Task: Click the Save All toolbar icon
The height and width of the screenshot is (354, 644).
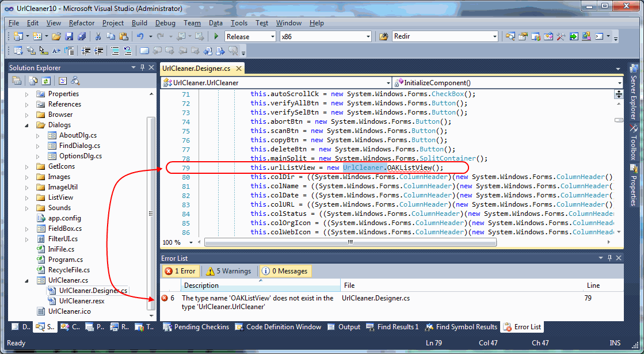Action: [x=82, y=36]
